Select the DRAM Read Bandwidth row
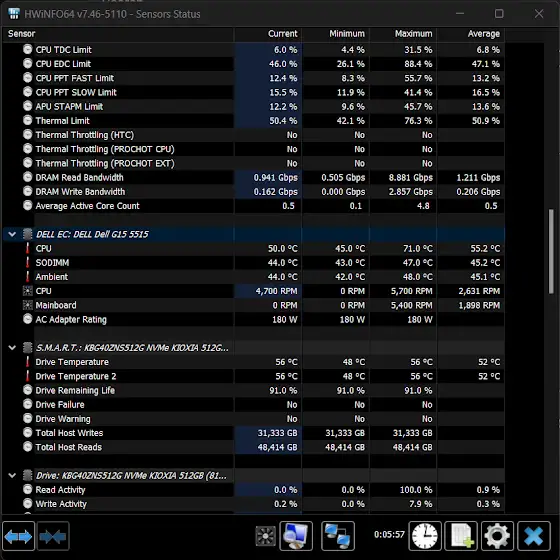This screenshot has height=560, width=560. tap(254, 178)
